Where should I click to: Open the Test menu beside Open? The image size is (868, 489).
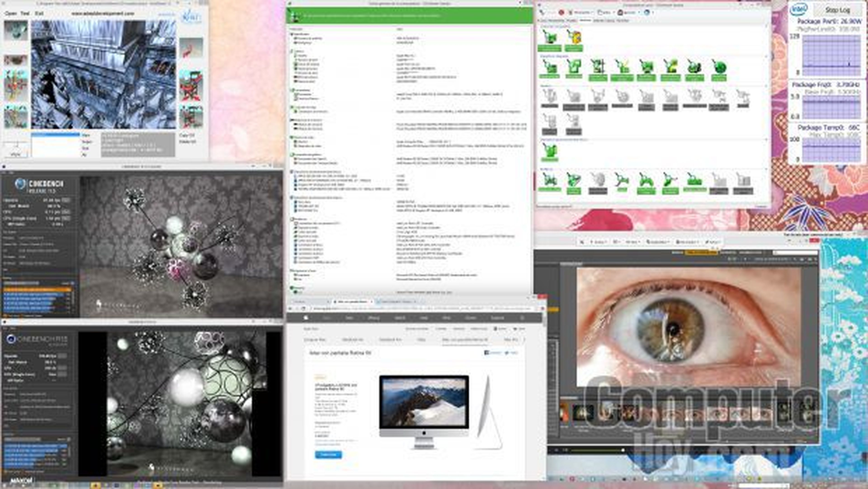point(25,14)
